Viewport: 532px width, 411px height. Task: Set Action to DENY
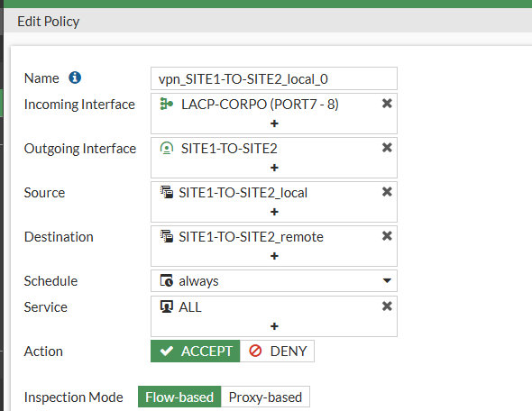pos(277,351)
